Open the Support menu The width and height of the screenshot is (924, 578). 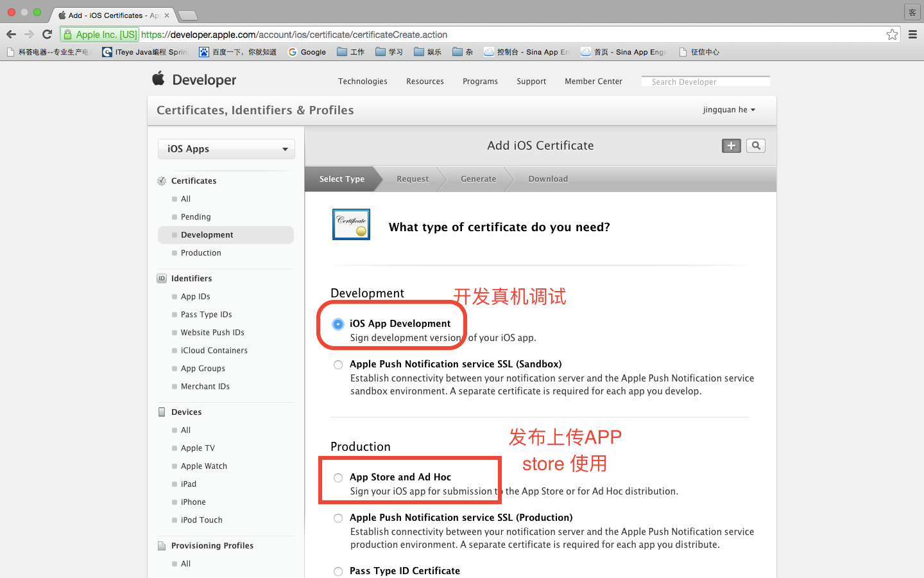[531, 82]
